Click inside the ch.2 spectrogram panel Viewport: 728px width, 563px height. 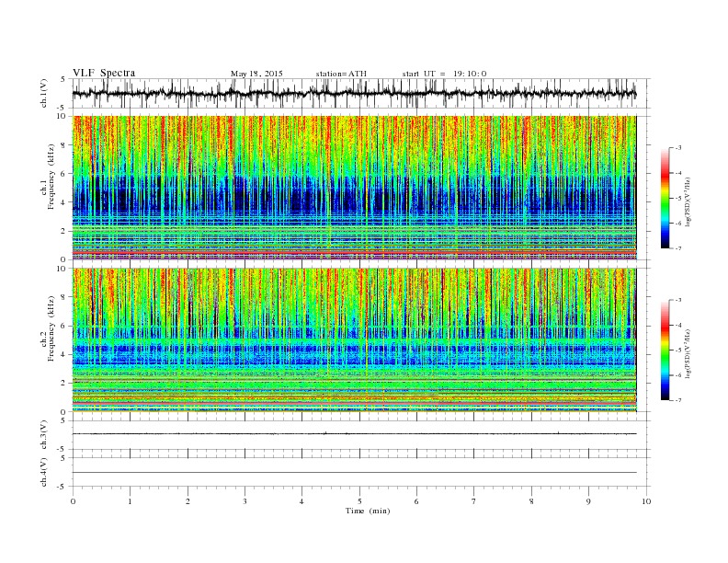click(x=354, y=340)
